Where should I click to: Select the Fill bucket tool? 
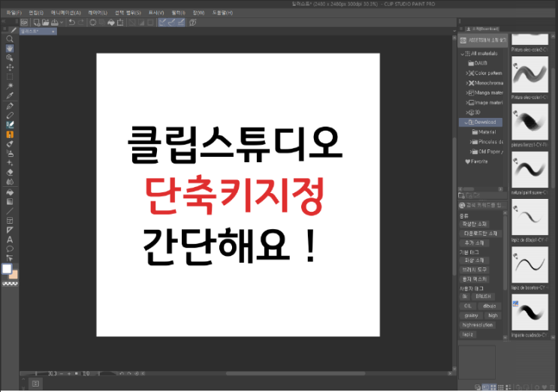10,192
